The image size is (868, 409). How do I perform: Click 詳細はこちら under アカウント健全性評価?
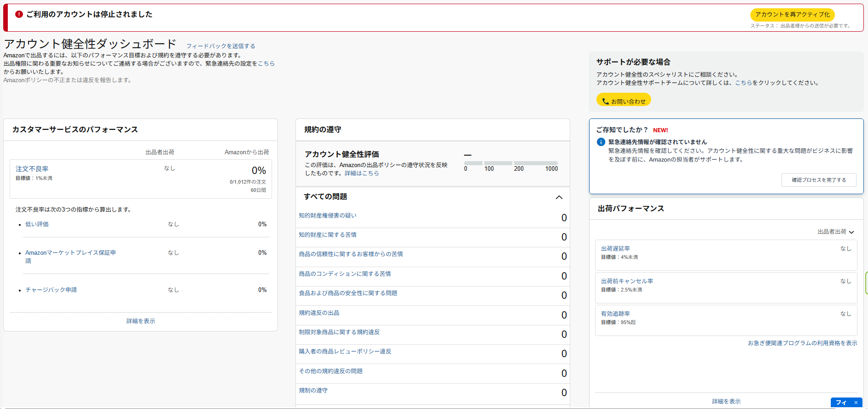tap(362, 173)
